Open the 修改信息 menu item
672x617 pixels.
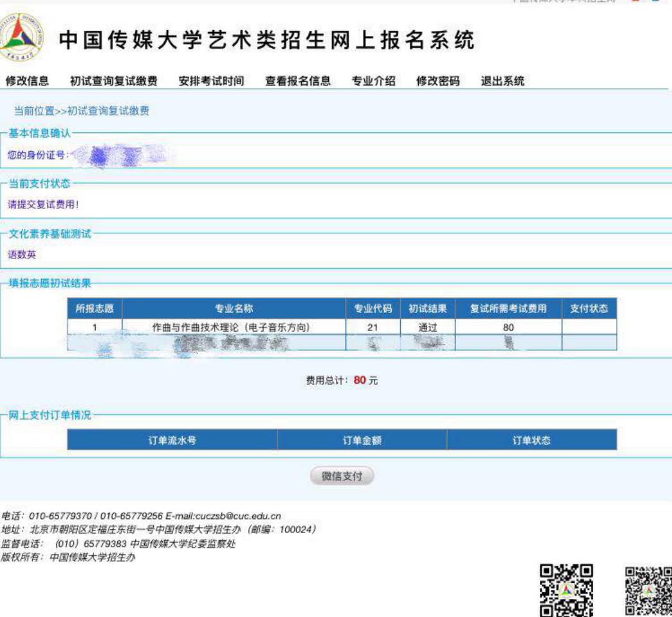click(x=27, y=81)
